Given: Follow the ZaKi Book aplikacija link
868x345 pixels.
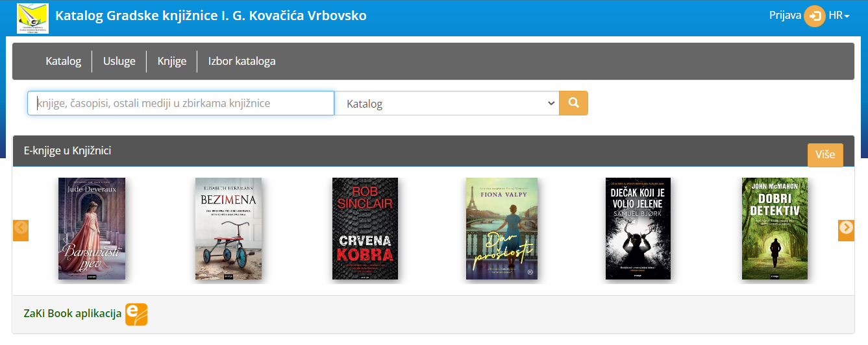Looking at the screenshot, I should pyautogui.click(x=73, y=314).
